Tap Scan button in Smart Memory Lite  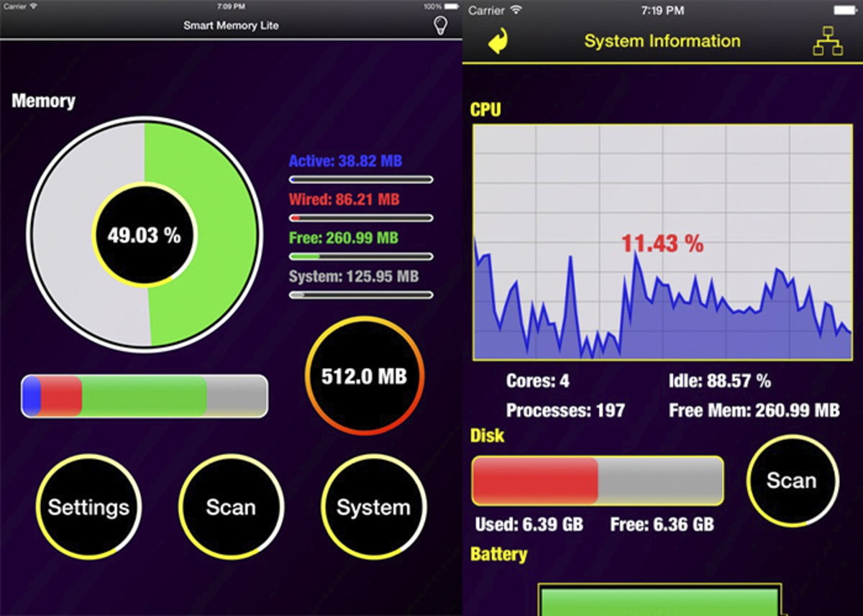pyautogui.click(x=231, y=507)
